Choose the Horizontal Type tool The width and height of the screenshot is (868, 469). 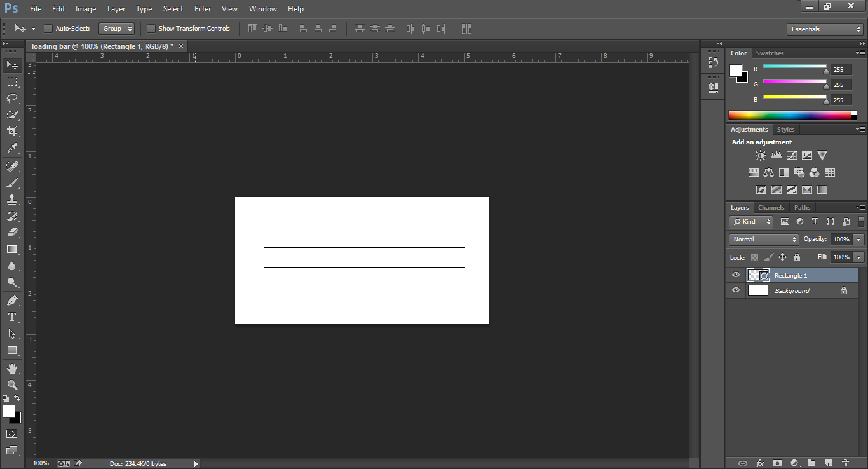[x=11, y=316]
